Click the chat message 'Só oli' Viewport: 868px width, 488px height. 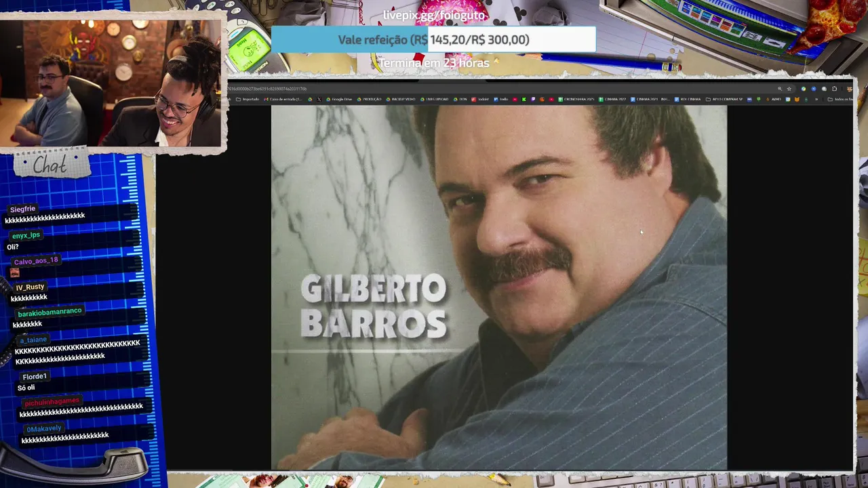pos(26,388)
